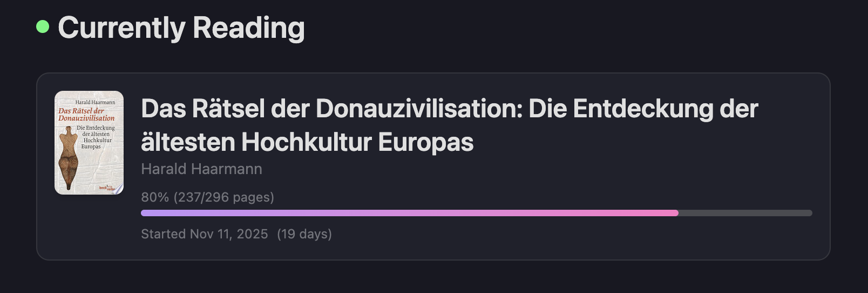Screen dimensions: 868x293
Task: Click the '80% (237/296 pages)' progress text
Action: tap(207, 197)
